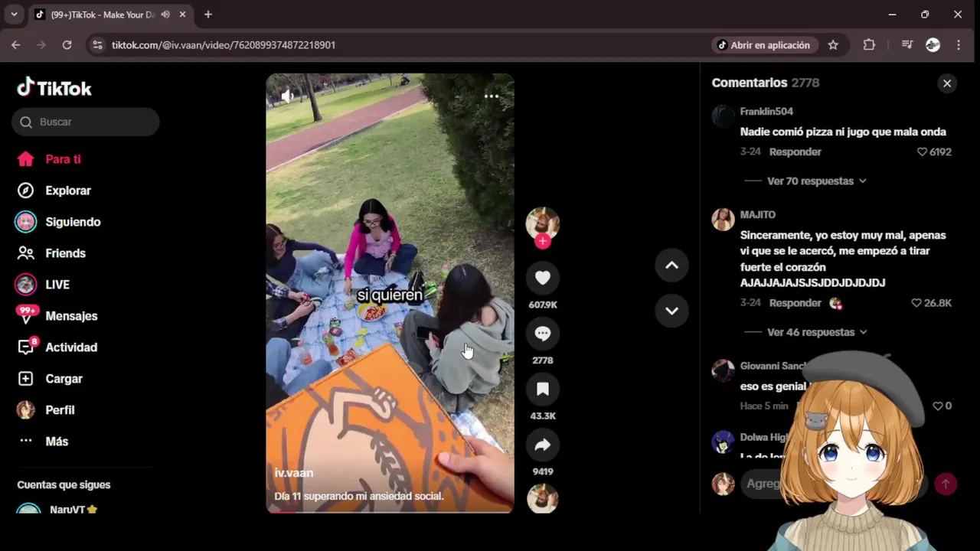Save video with bookmark icon

(542, 390)
